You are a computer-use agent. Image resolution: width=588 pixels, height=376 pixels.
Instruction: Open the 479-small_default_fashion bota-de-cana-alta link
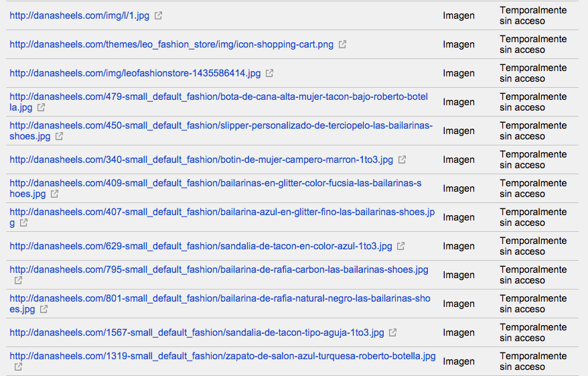[x=218, y=102]
